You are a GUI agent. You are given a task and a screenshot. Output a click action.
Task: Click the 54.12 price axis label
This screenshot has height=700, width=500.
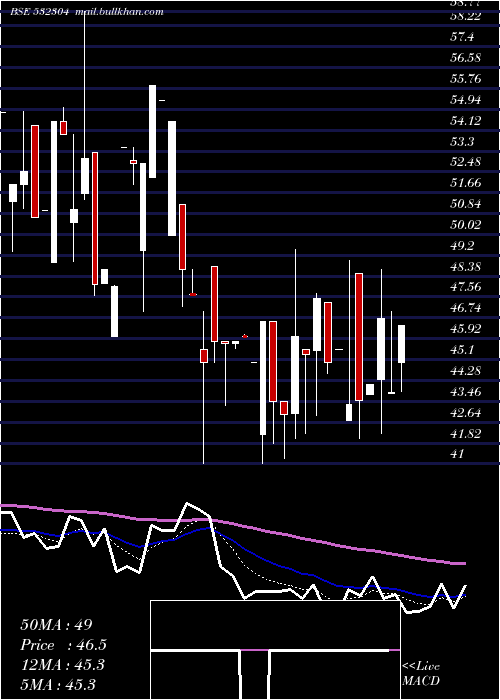pos(466,121)
